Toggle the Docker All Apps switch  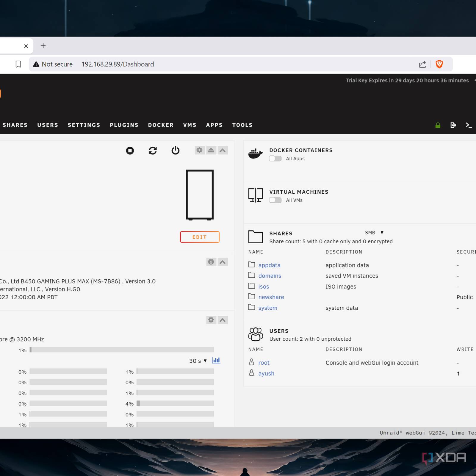point(275,159)
